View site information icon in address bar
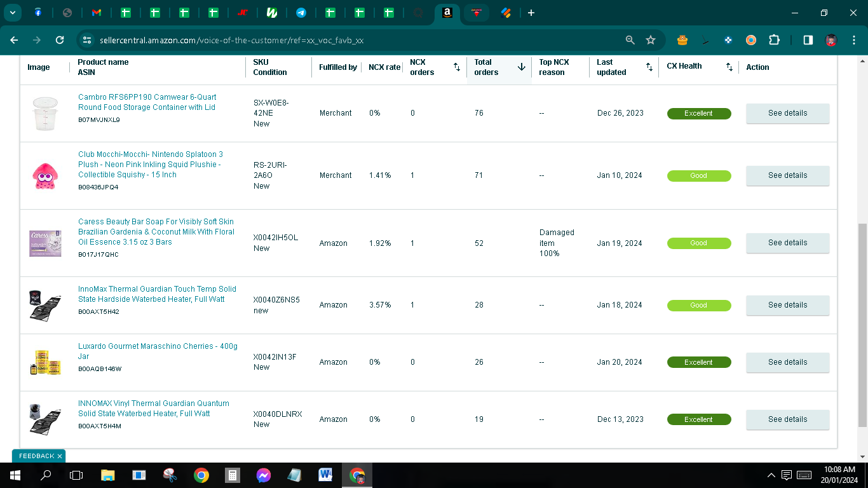 click(87, 40)
